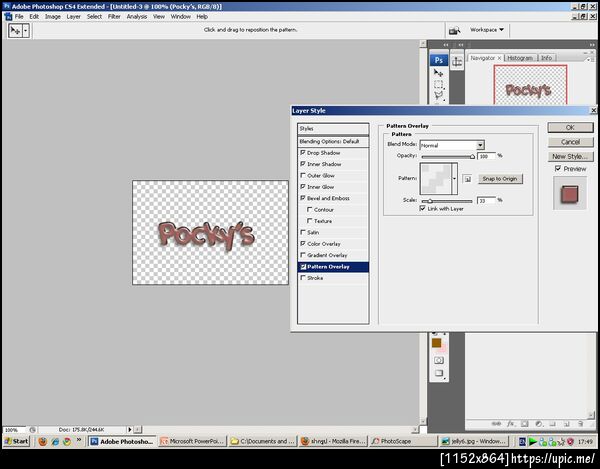
Task: Open Navigator panel options menu
Action: (589, 59)
